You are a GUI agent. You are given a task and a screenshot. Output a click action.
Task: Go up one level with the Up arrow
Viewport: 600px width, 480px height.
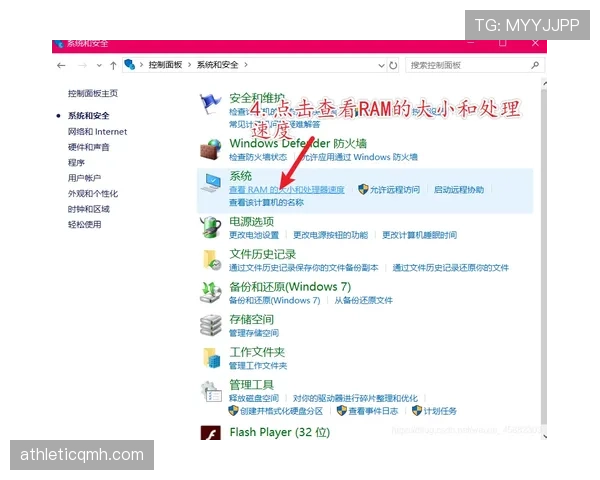coord(113,65)
